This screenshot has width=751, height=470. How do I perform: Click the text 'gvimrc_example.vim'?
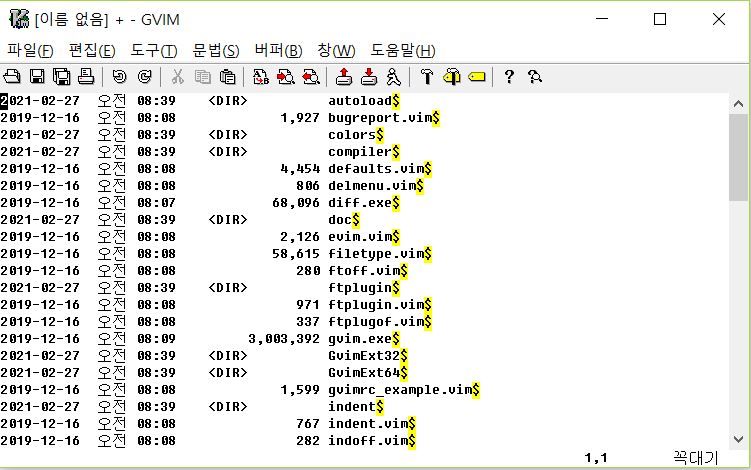pyautogui.click(x=400, y=390)
